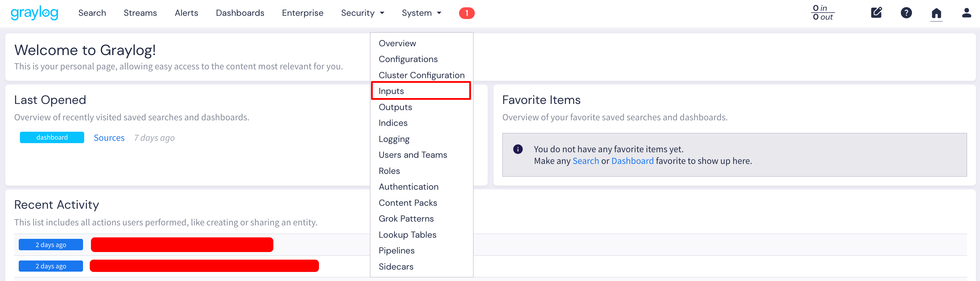Open the Enterprise navigation item

click(x=302, y=13)
